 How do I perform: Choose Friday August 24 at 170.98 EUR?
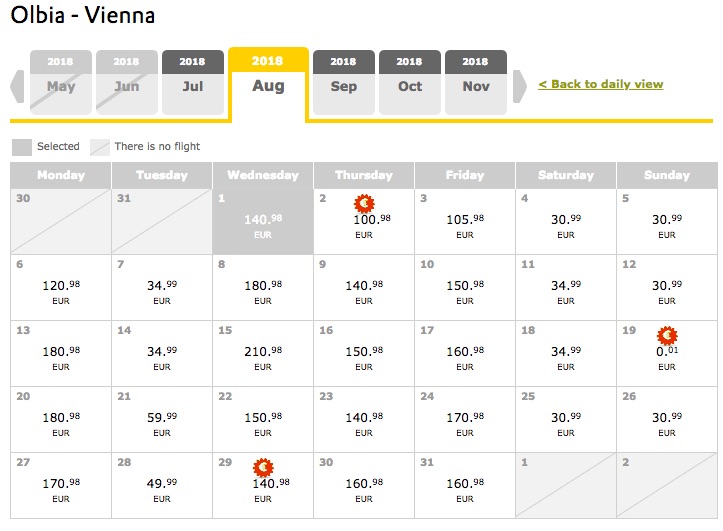point(465,419)
